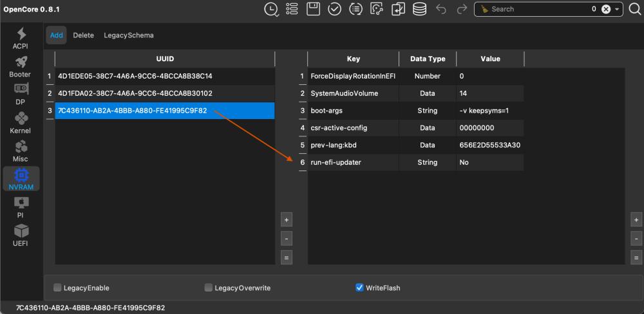Switch to the LegacySchema tab
This screenshot has width=644, height=314.
coord(129,35)
